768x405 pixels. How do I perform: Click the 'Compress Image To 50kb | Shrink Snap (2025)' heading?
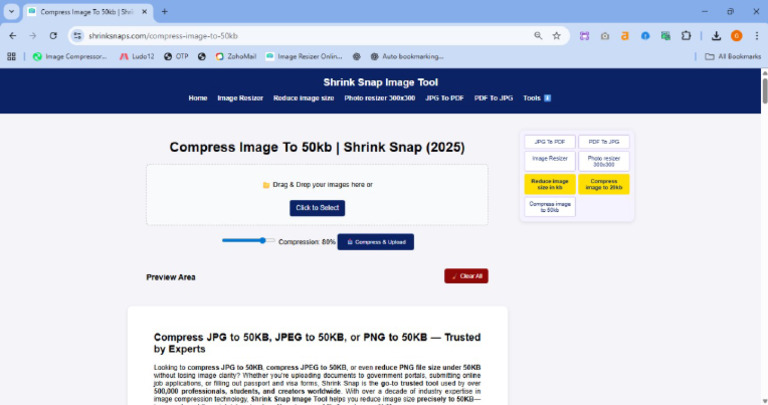point(317,147)
